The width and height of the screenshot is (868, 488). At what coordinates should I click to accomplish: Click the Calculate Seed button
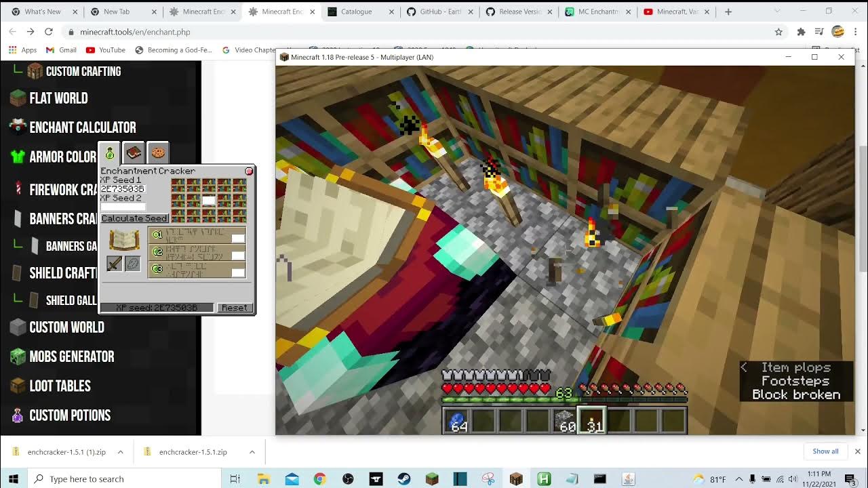click(134, 218)
